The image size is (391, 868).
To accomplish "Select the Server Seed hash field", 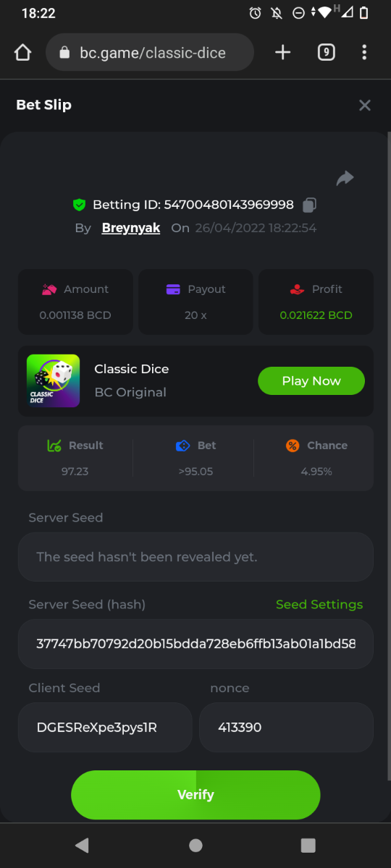I will tap(195, 644).
